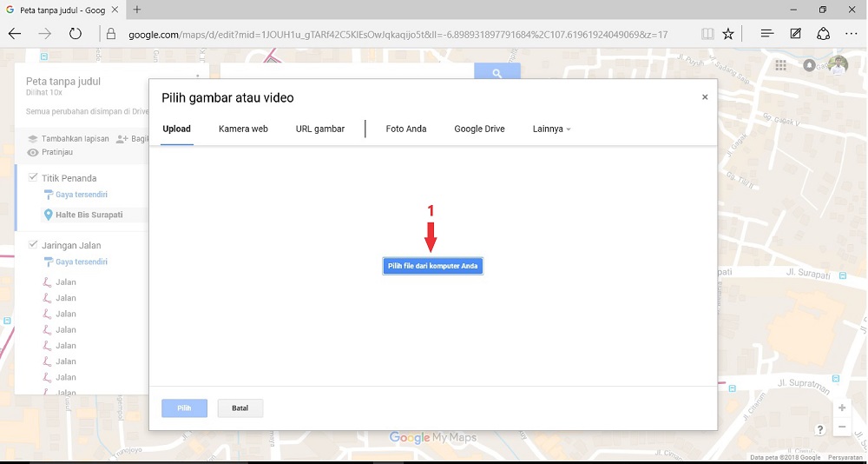Viewport: 868px width, 464px height.
Task: Open reading view book icon
Action: 707,34
